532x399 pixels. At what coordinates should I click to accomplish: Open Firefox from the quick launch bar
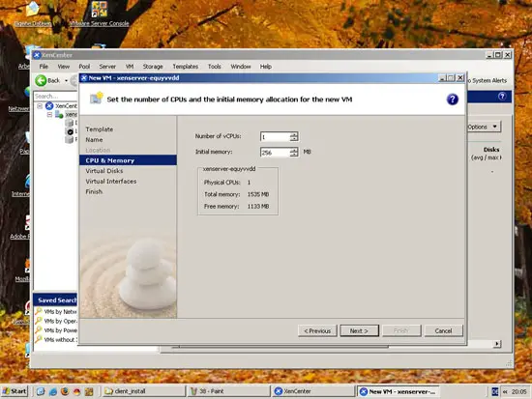click(65, 391)
